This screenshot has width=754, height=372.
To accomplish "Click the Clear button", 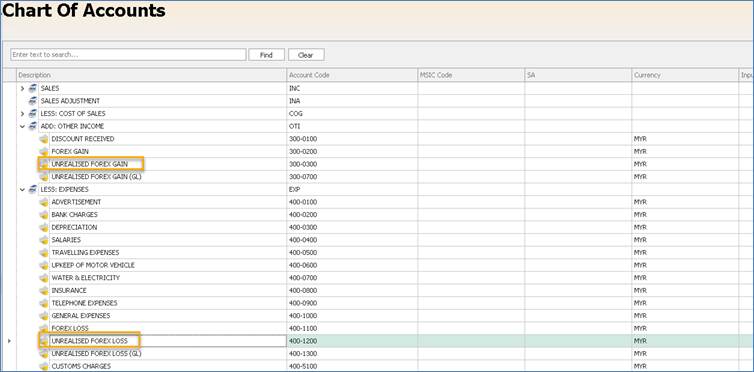I will pos(306,55).
